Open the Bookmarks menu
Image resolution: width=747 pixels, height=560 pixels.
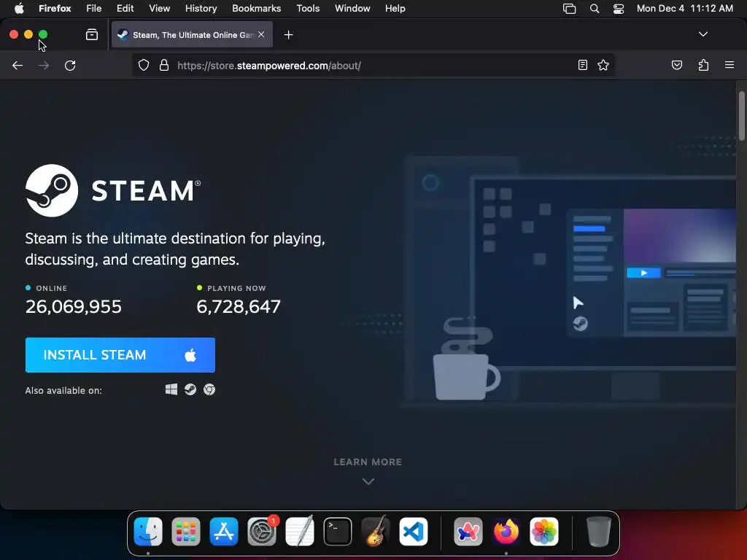(256, 8)
